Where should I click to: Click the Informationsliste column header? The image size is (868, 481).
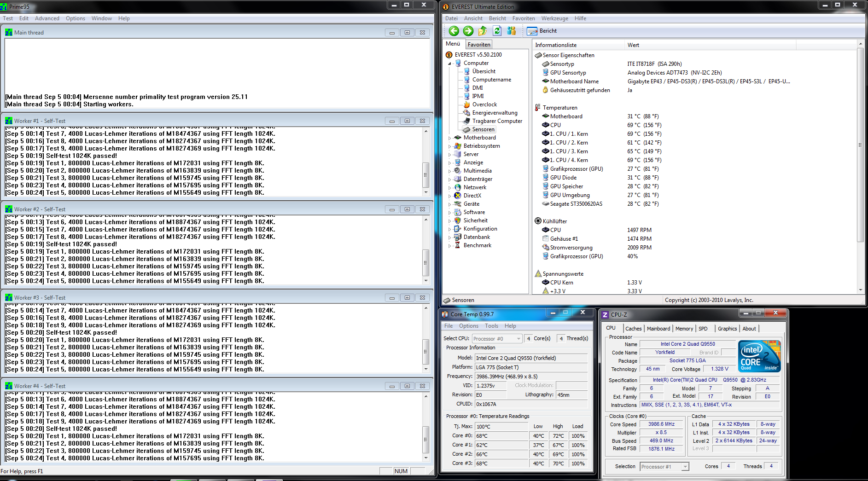(578, 45)
